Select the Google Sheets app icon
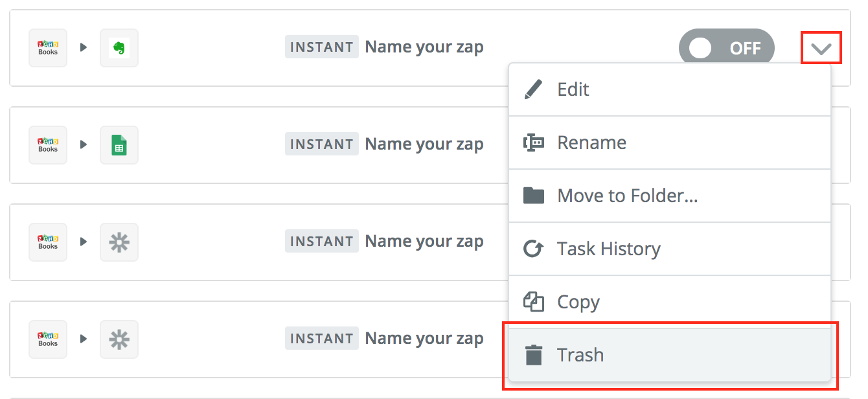Viewport: 868px width, 399px height. [x=119, y=144]
